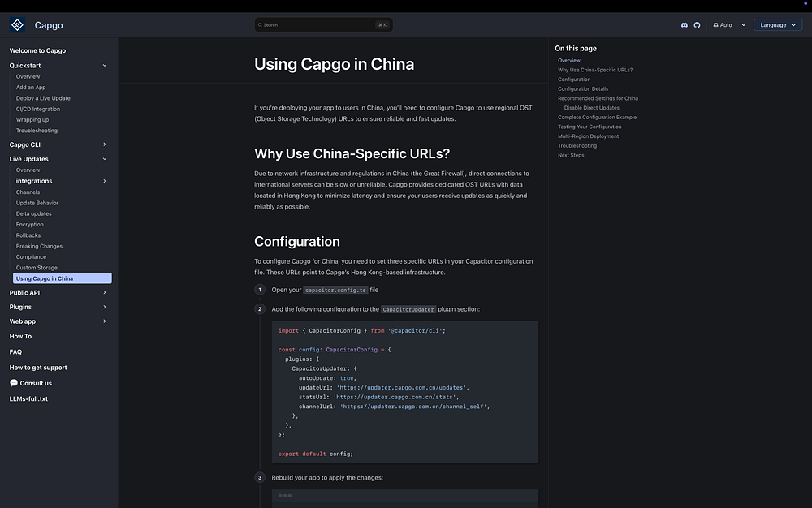Jump to Troubleshooting in On this page
The image size is (812, 508).
(x=577, y=146)
